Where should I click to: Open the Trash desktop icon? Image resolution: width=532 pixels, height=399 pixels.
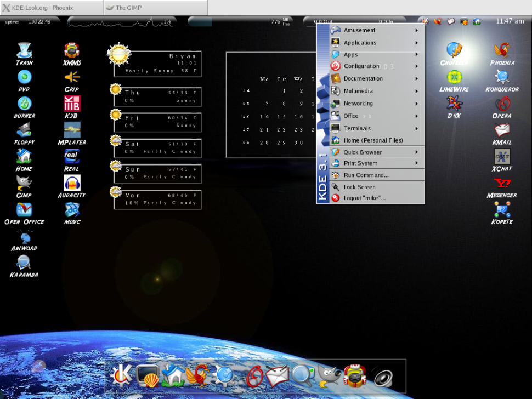point(25,54)
